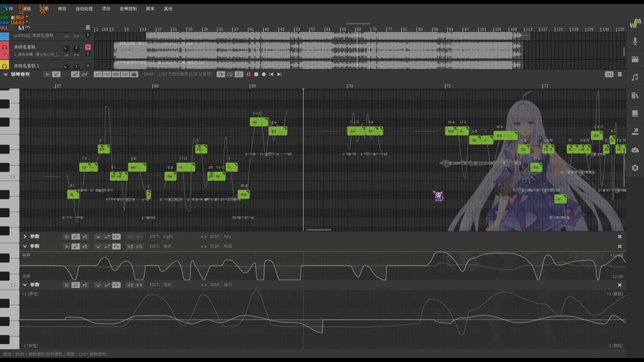Viewport: 644px width, 362px height.
Task: Toggle mute M on the 未命名音轨 1 track
Action: pyautogui.click(x=87, y=66)
